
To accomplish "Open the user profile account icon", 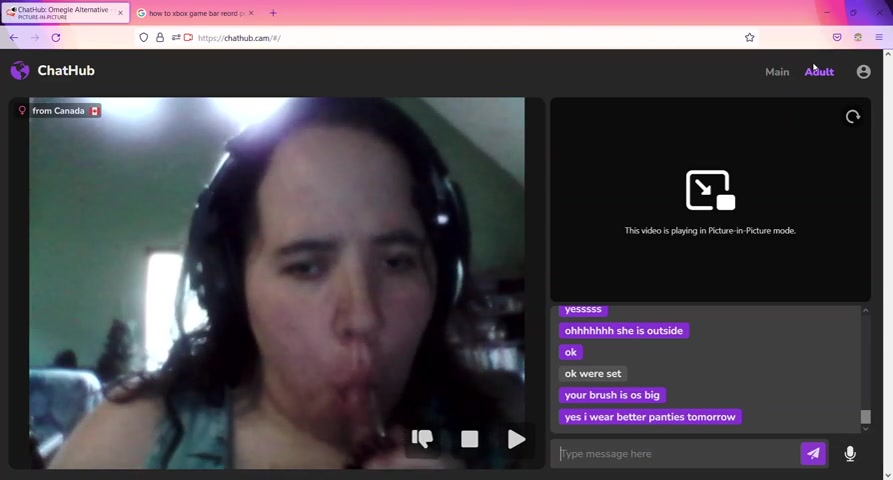I will 863,72.
